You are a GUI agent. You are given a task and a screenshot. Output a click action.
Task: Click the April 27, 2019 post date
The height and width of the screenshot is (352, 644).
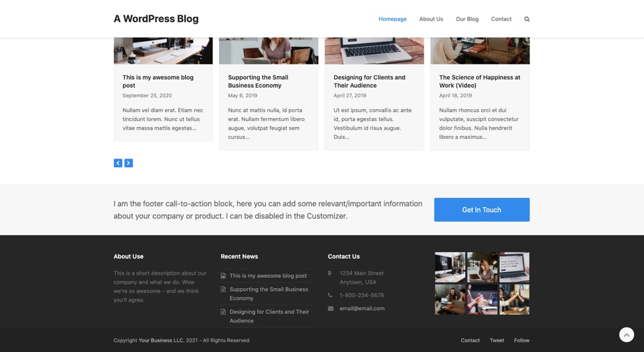[x=350, y=95]
